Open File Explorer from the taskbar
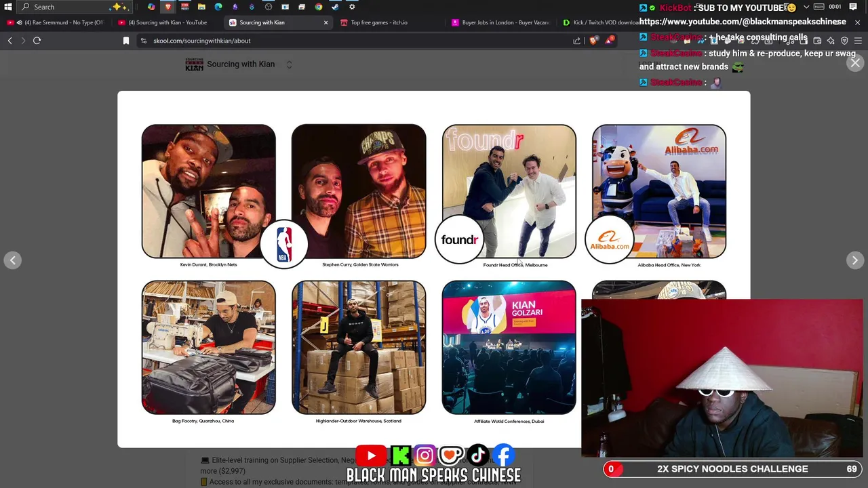 tap(201, 7)
